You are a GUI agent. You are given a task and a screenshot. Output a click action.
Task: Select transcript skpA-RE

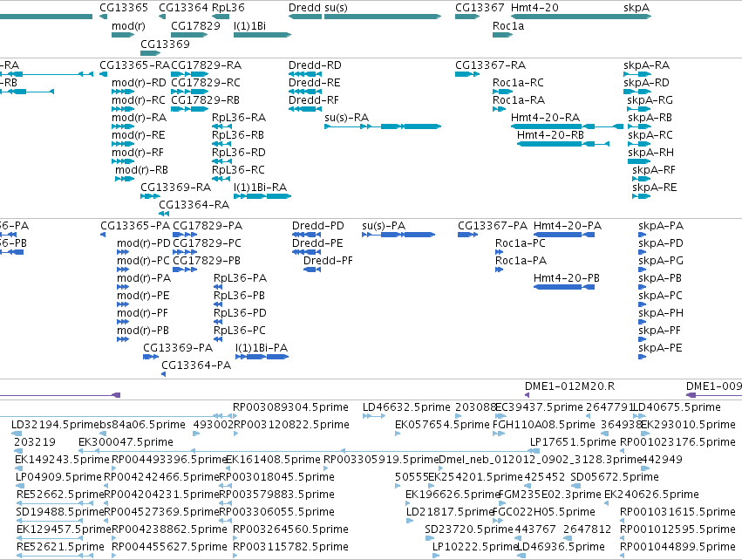pos(655,188)
